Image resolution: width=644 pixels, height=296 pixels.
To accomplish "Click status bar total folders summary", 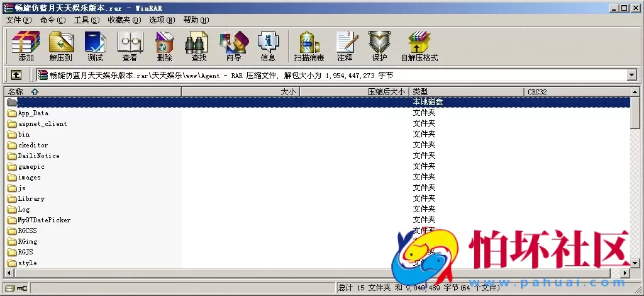I will 419,287.
